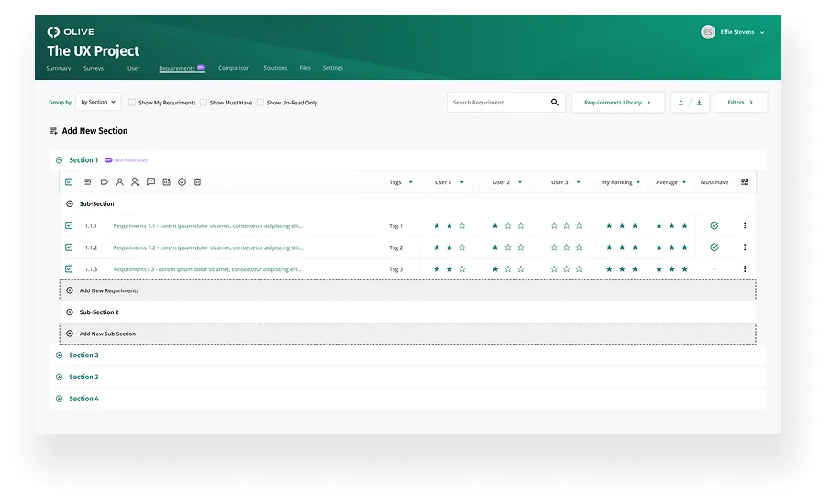
Task: Open kebab menu for requirement 1.1.1
Action: (x=745, y=225)
